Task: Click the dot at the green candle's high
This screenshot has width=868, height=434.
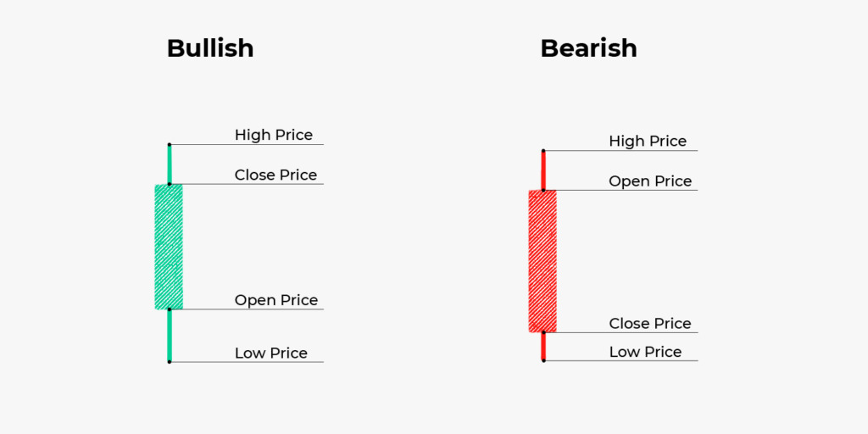Action: 170,145
